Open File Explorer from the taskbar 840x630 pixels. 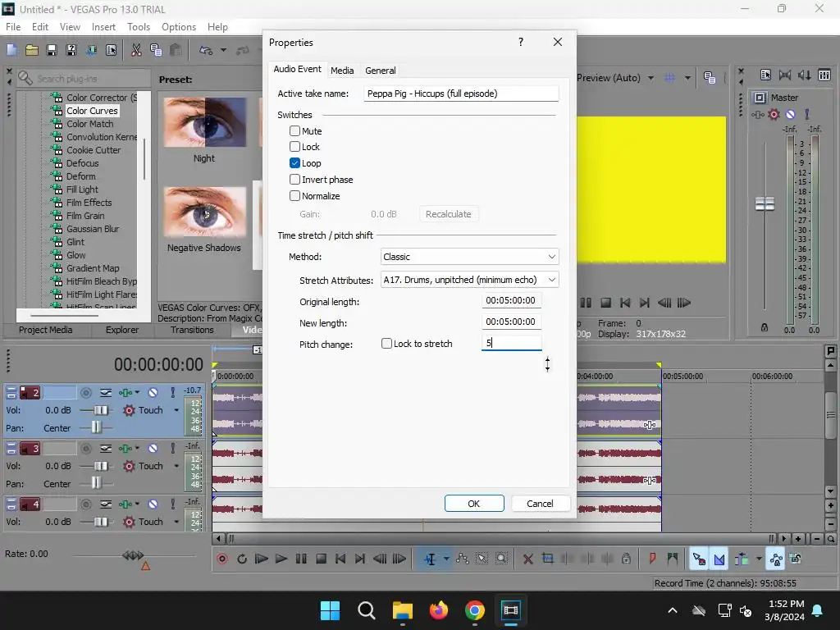click(x=402, y=610)
